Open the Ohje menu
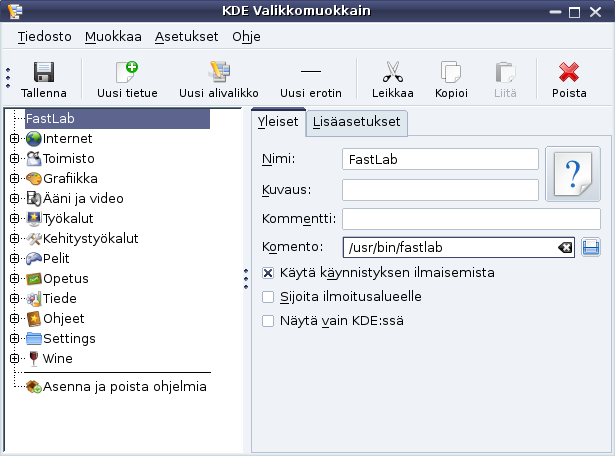The image size is (615, 456). click(x=246, y=36)
